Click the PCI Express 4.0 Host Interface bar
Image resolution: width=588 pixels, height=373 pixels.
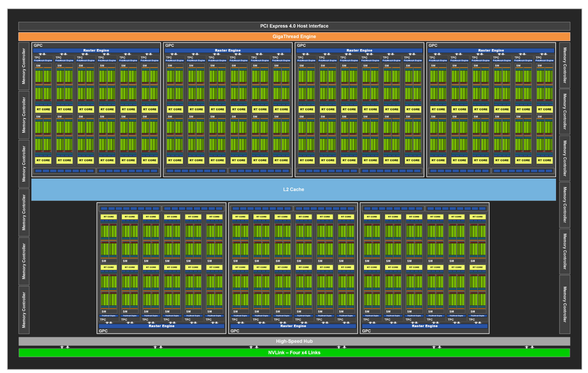pos(294,26)
